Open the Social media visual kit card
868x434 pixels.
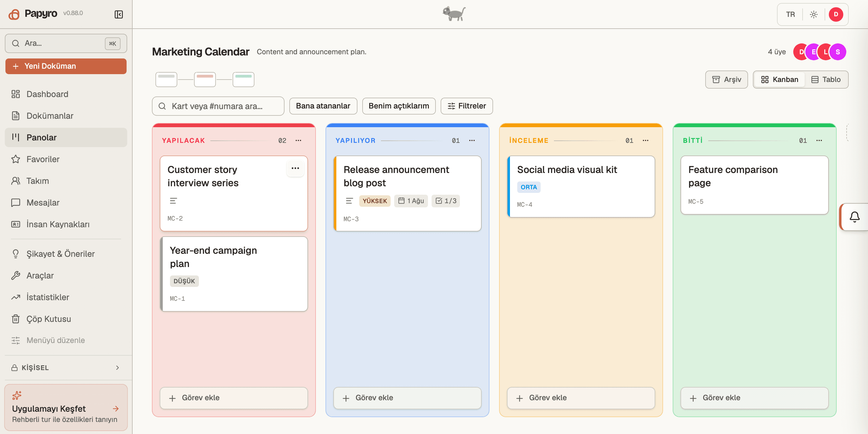point(581,187)
